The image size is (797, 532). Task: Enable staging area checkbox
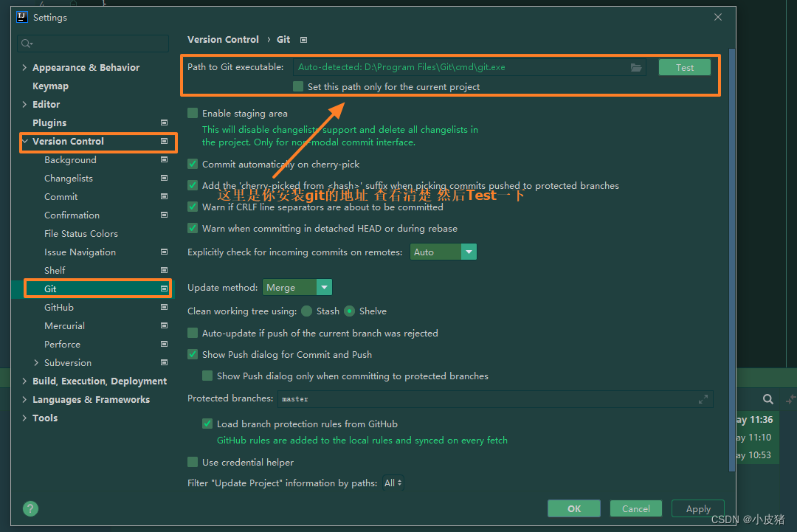point(193,113)
